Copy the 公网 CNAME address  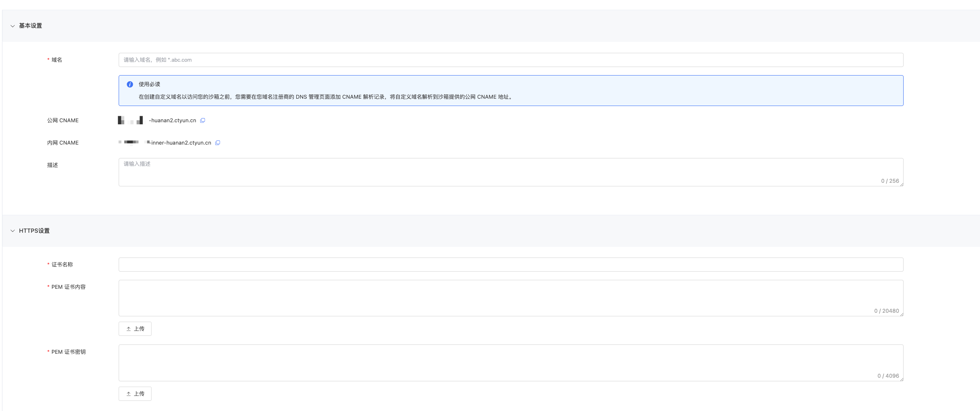point(203,121)
